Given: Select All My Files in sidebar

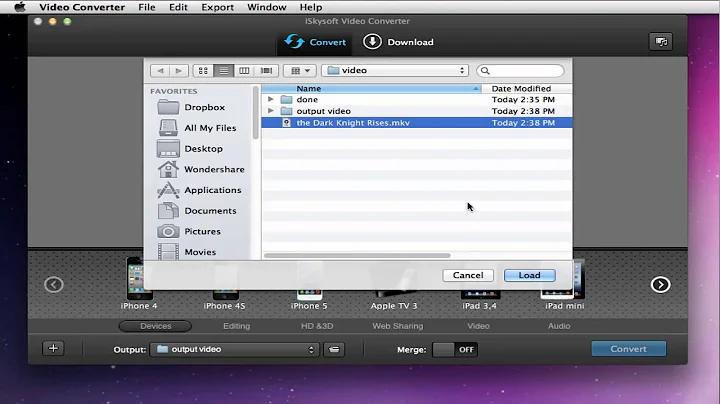Looking at the screenshot, I should click(x=197, y=128).
